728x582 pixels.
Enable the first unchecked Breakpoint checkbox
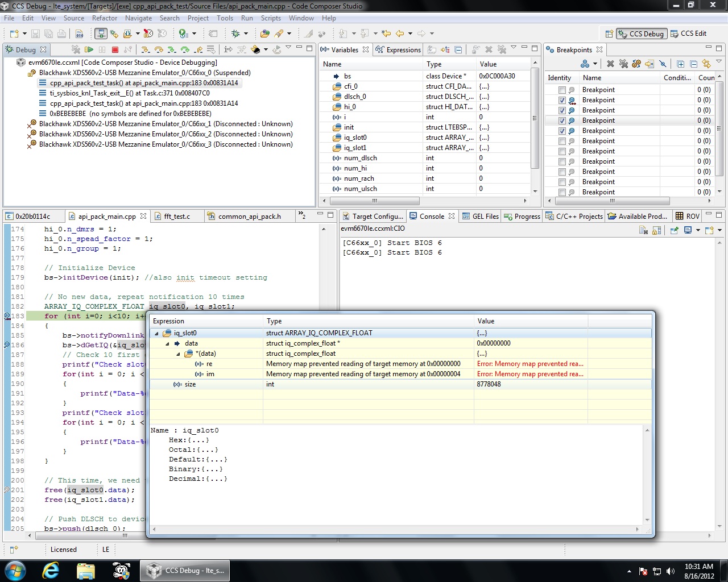coord(562,90)
